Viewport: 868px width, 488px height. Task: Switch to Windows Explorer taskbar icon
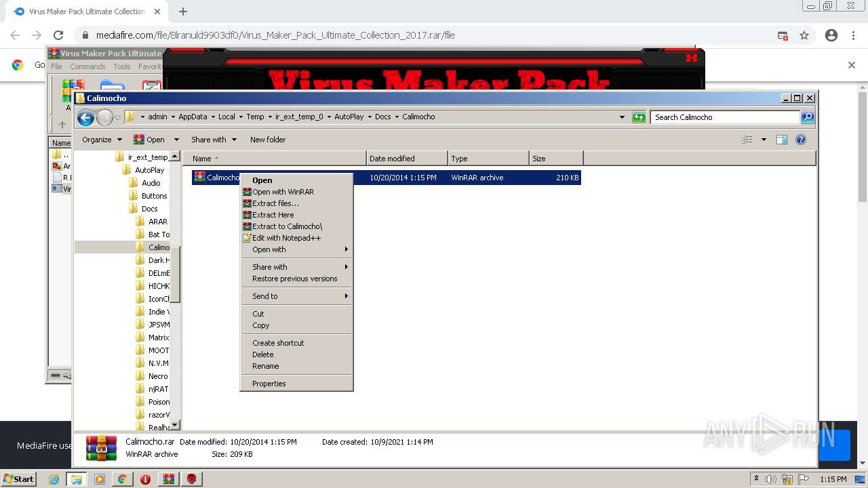77,479
